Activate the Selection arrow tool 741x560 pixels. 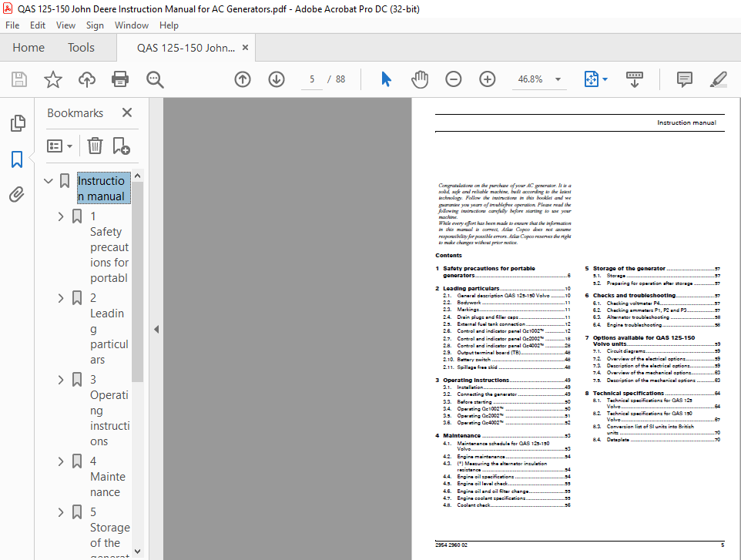pyautogui.click(x=386, y=79)
